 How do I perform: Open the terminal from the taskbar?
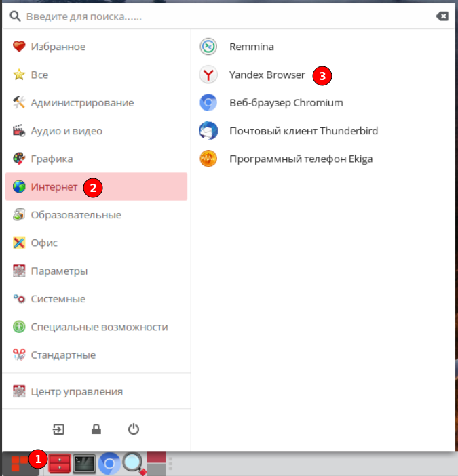[84, 464]
